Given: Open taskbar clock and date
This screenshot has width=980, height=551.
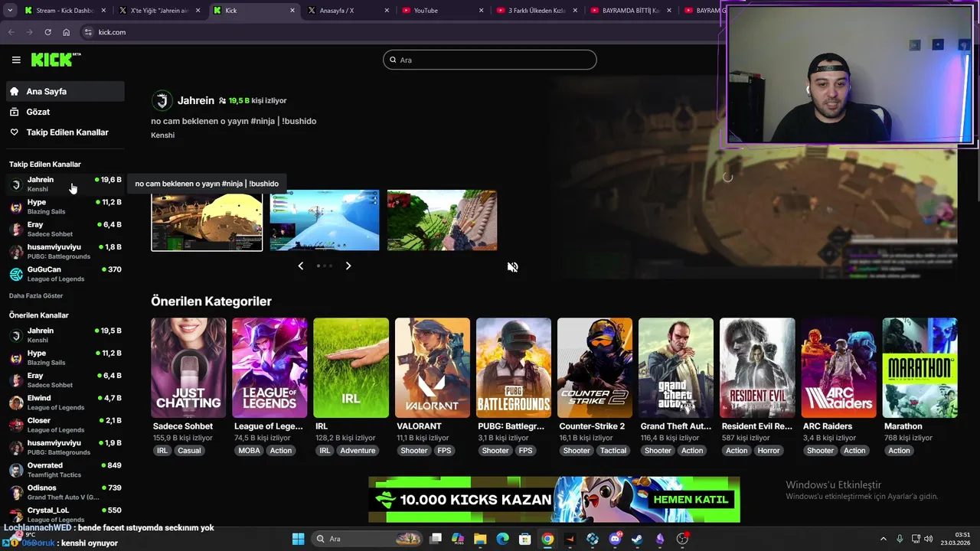Looking at the screenshot, I should point(955,539).
